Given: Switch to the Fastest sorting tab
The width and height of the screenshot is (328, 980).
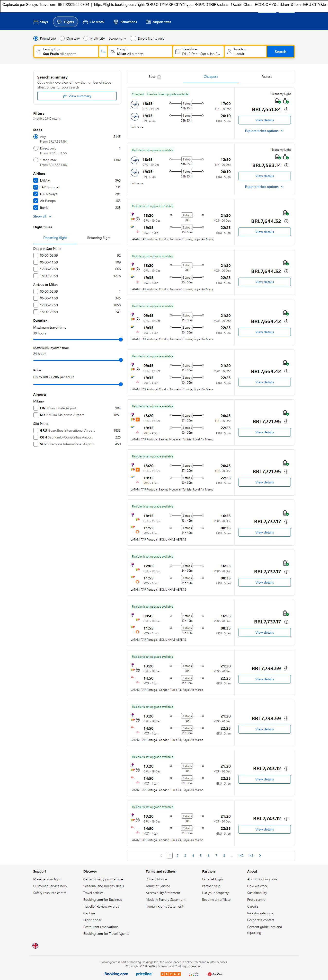Looking at the screenshot, I should (266, 77).
